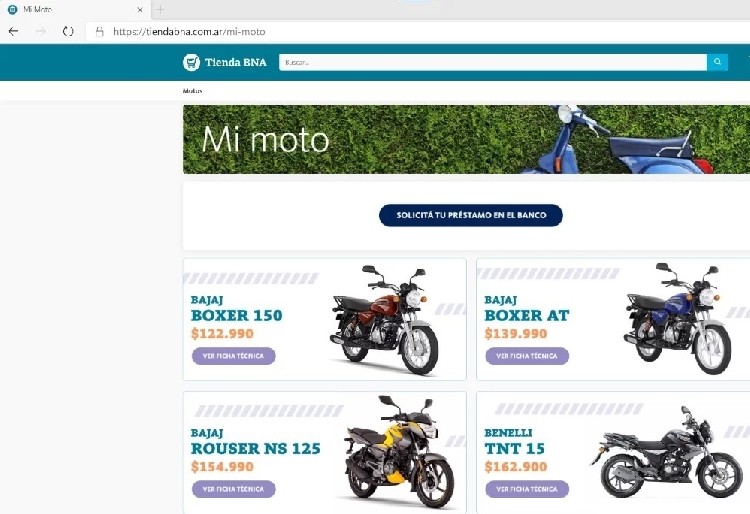Reload the page with the refresh icon
The height and width of the screenshot is (514, 750).
click(x=68, y=32)
